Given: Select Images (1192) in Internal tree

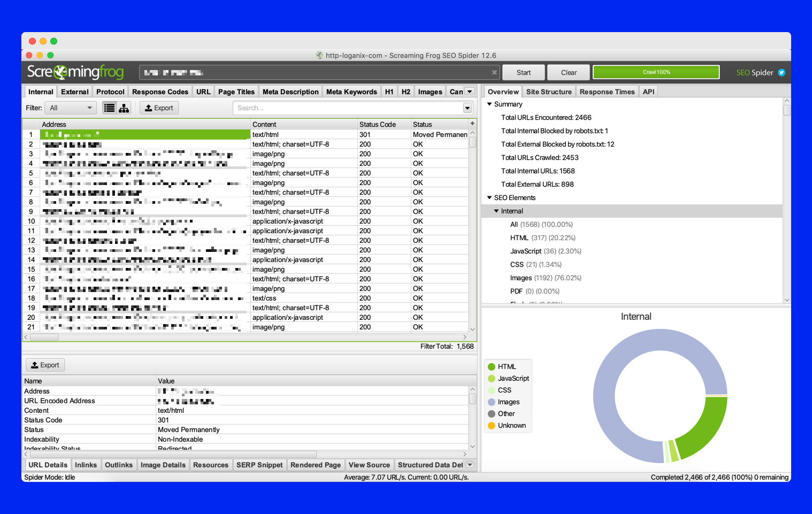Looking at the screenshot, I should point(546,278).
